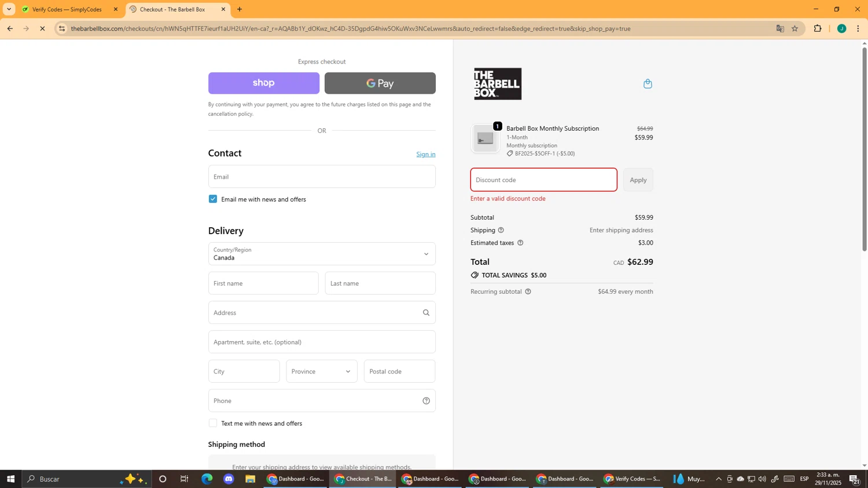Open notification center icon
Screen dimensions: 868x488
[x=854, y=479]
